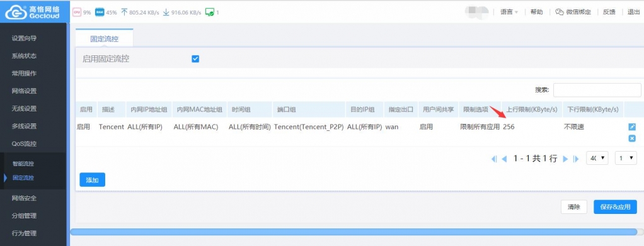Sort by 内网IP地址组 column header
Viewport: 644px width, 246px height.
(x=149, y=109)
